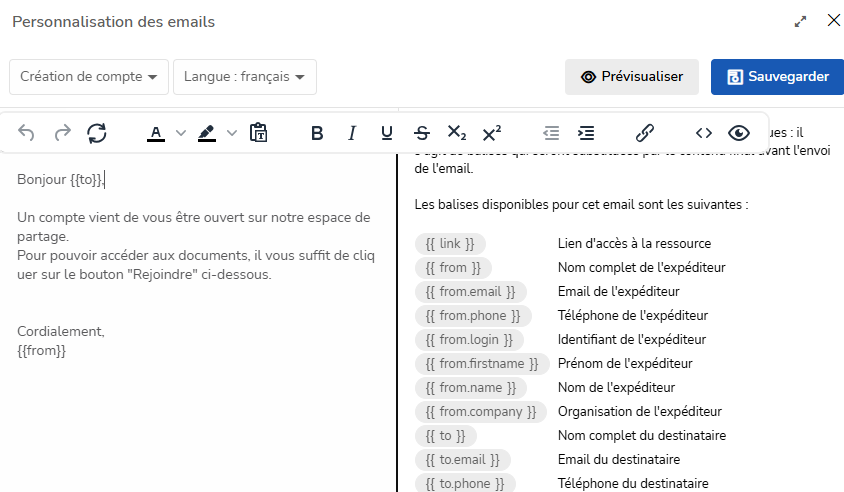Open the Création de compte dropdown
This screenshot has width=844, height=492.
click(88, 77)
